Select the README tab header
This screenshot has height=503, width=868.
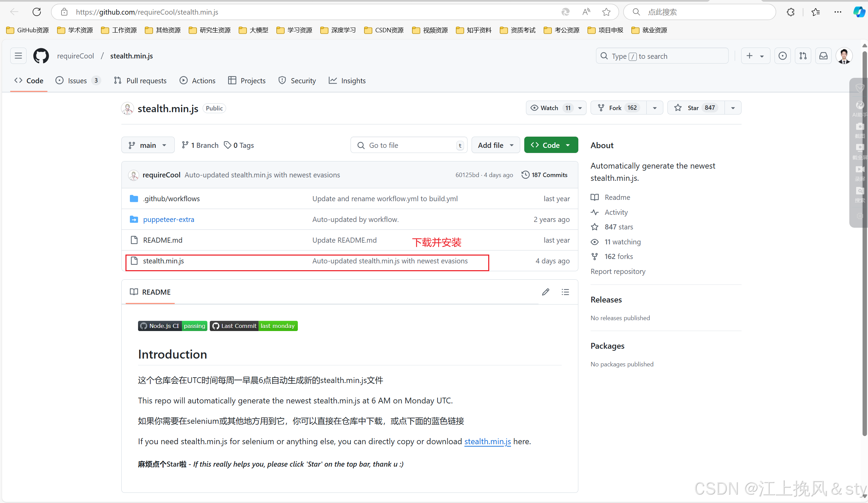pyautogui.click(x=150, y=292)
